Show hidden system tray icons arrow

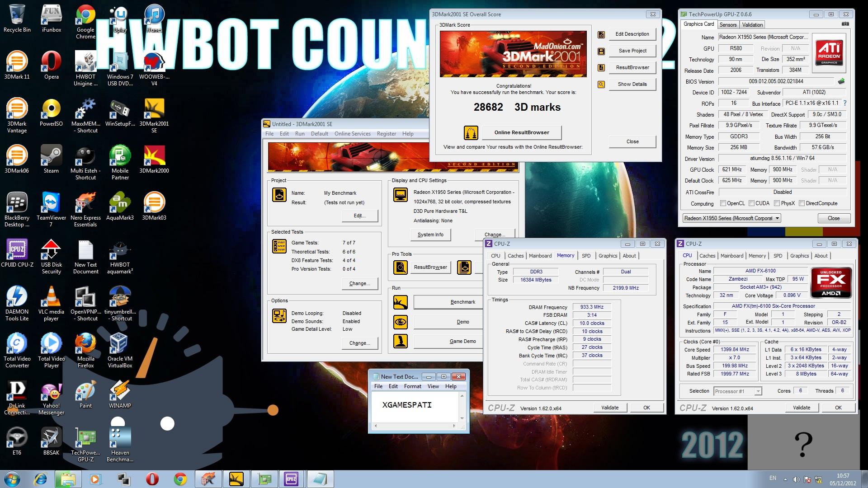pos(785,479)
